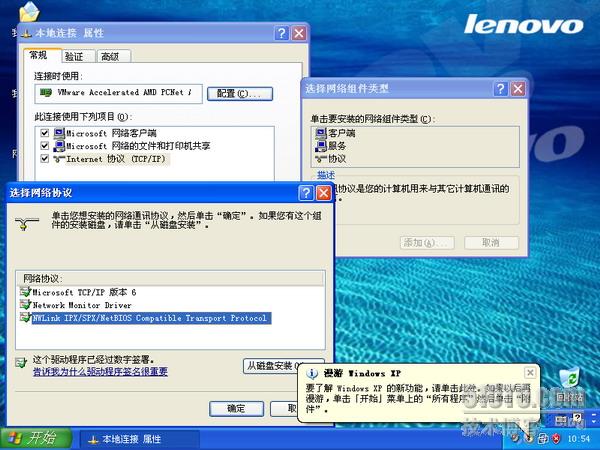This screenshot has width=600, height=450.
Task: Open the 开始 start menu
Action: coord(36,439)
